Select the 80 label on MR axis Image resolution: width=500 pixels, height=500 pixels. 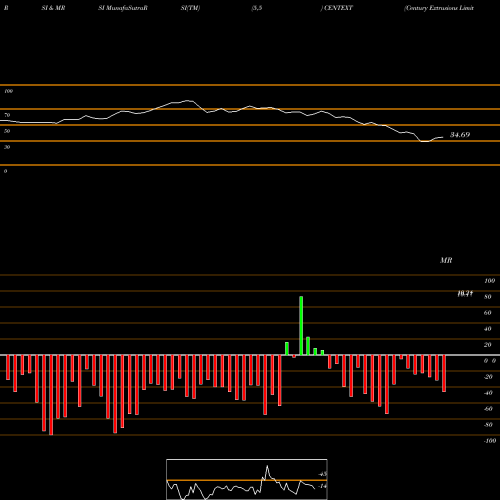tap(487, 297)
